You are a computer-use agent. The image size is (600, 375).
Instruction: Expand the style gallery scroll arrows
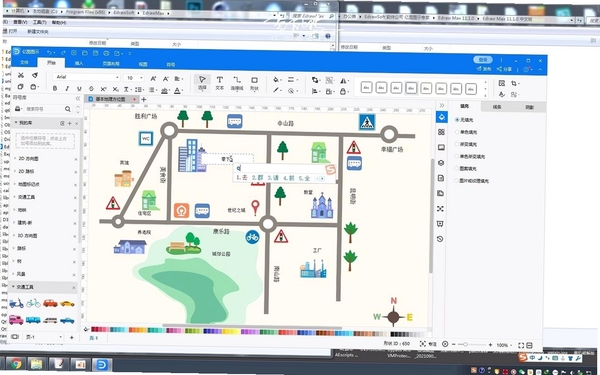tap(486, 89)
